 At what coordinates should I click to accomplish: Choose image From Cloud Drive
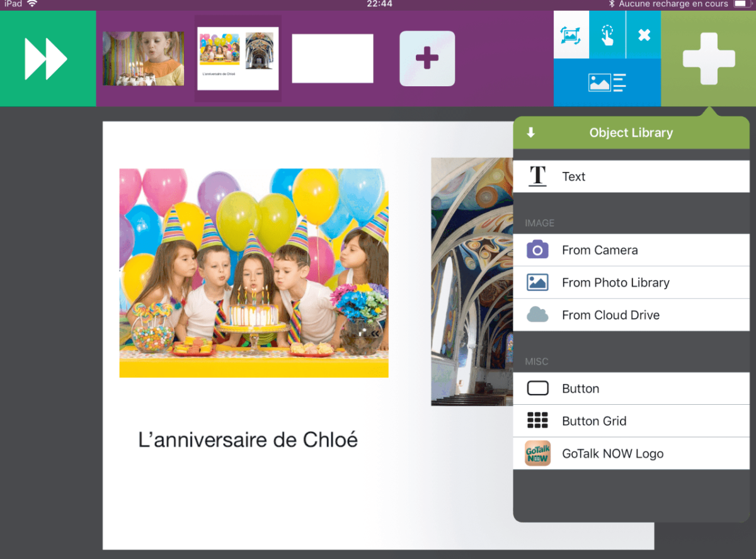click(631, 315)
